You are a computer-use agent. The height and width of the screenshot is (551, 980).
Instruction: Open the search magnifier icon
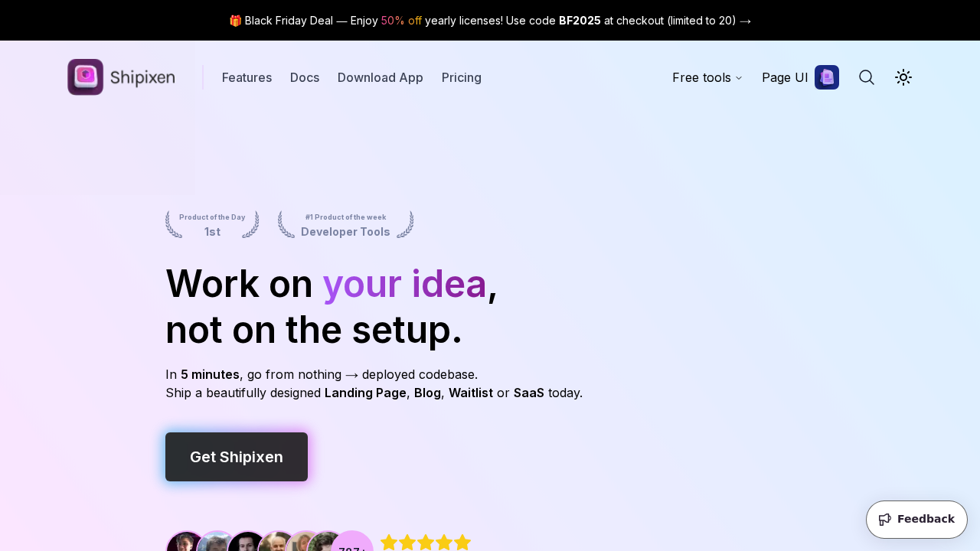coord(867,77)
